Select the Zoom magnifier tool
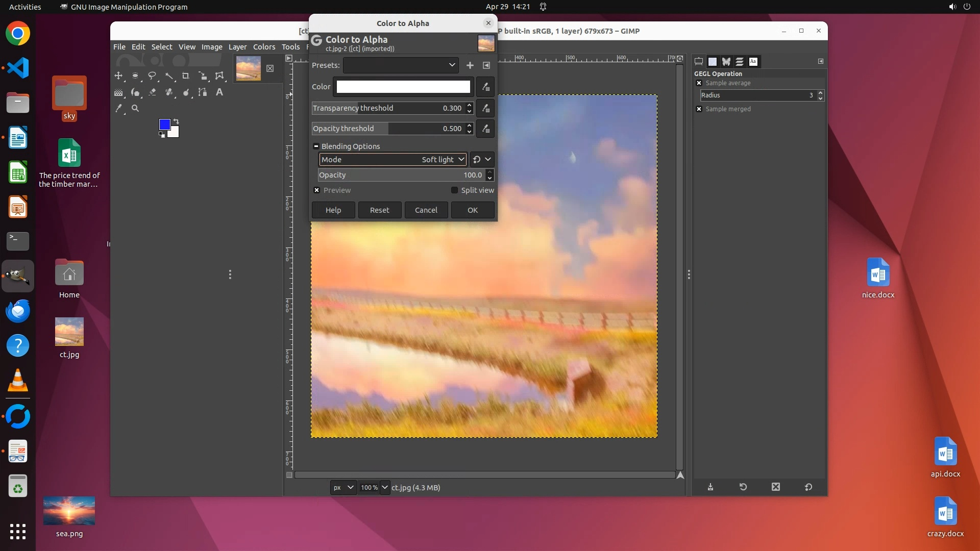The image size is (980, 551). [135, 108]
